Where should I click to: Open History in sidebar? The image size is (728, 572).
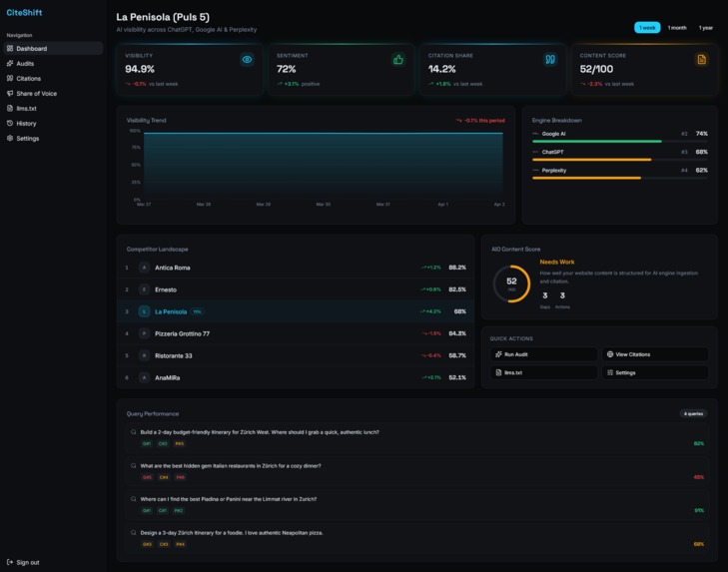tap(53, 123)
